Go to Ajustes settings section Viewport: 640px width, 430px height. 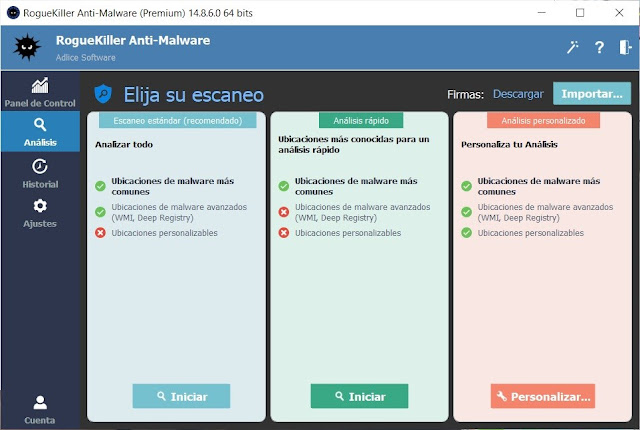coord(40,213)
